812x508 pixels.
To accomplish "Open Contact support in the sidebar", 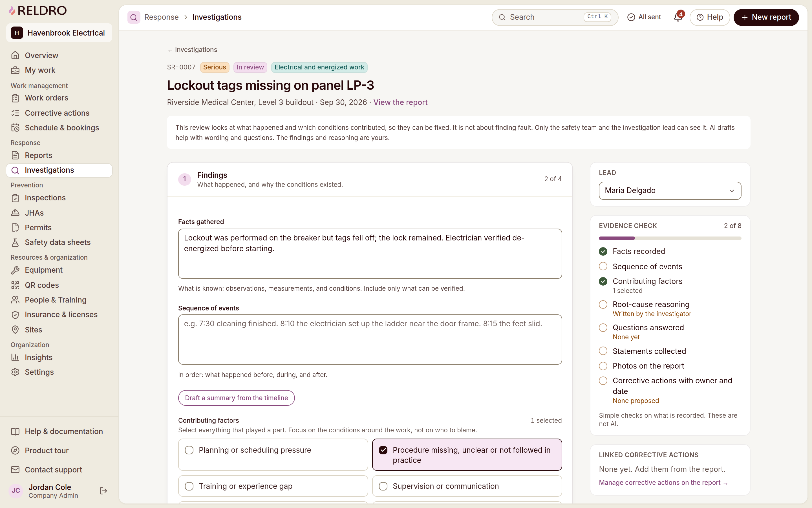I will point(59,470).
